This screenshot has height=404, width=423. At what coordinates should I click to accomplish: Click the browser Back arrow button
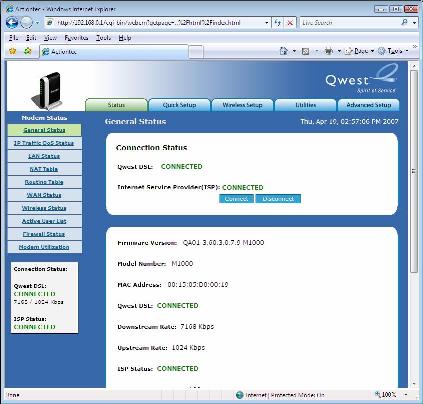(x=12, y=23)
